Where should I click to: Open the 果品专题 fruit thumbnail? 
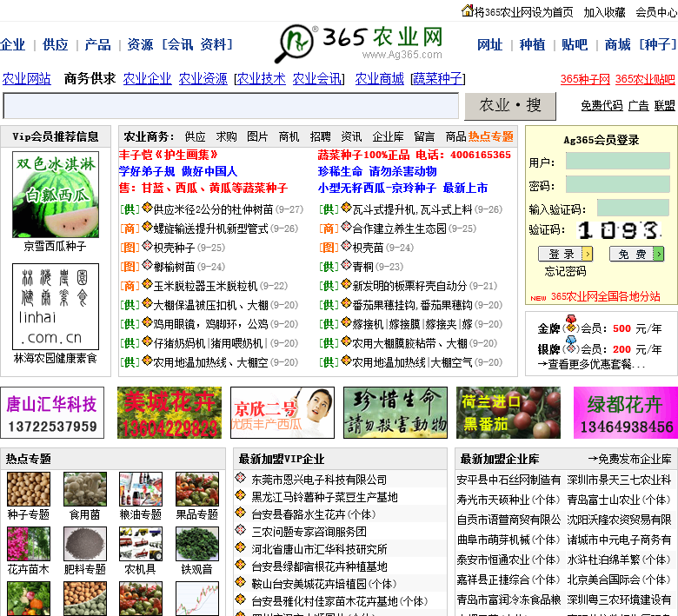197,489
